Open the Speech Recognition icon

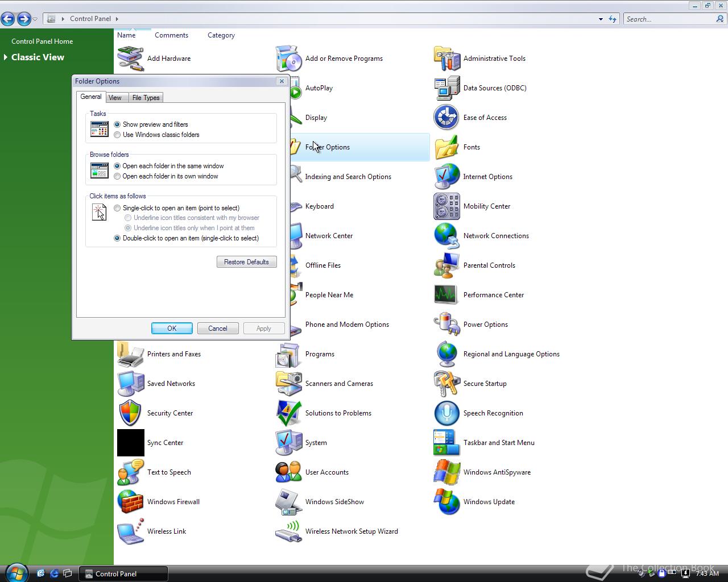pos(446,413)
